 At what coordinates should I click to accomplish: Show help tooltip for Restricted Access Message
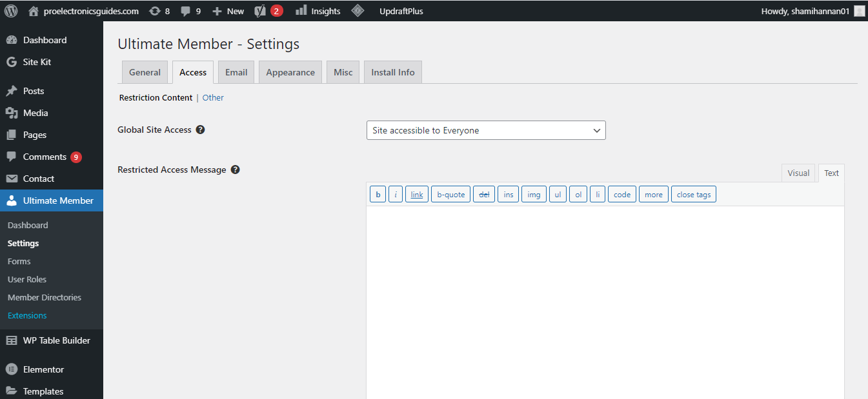pyautogui.click(x=235, y=170)
